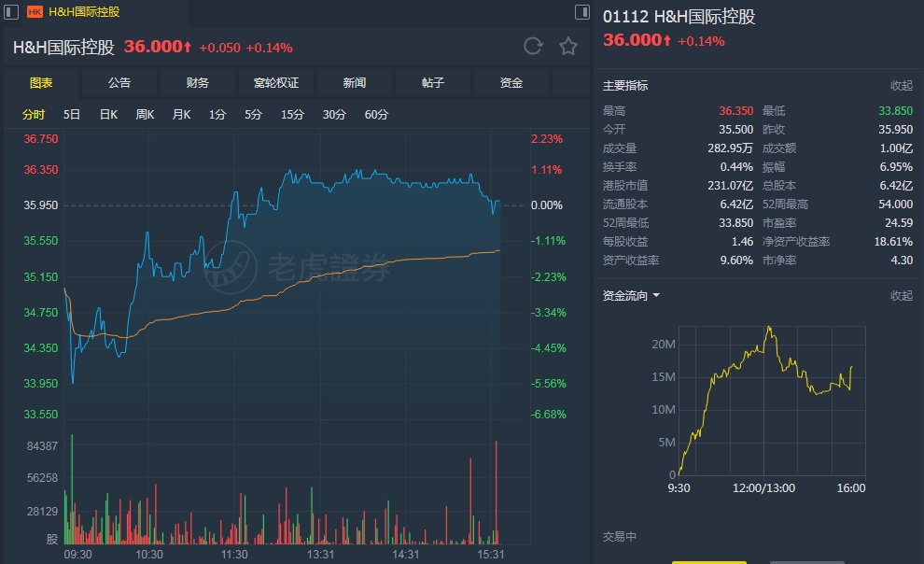Click the 换手率 value 0.44%
The height and width of the screenshot is (564, 924).
736,167
